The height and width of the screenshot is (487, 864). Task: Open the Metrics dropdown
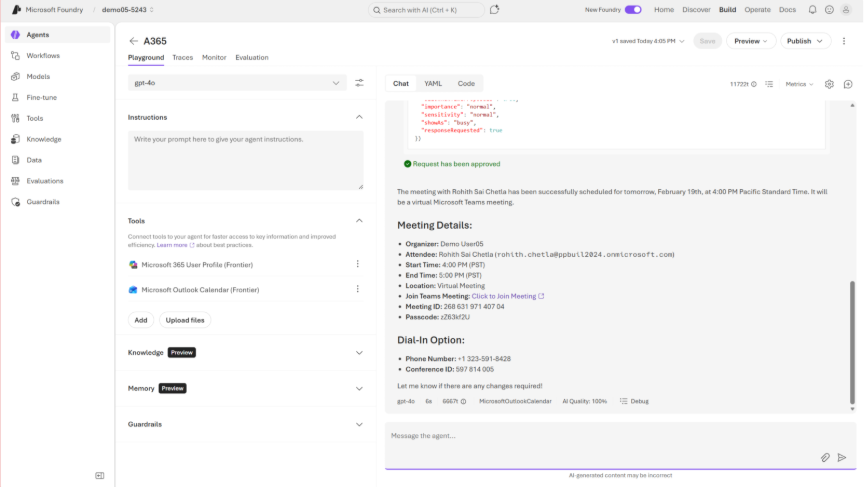pyautogui.click(x=799, y=84)
